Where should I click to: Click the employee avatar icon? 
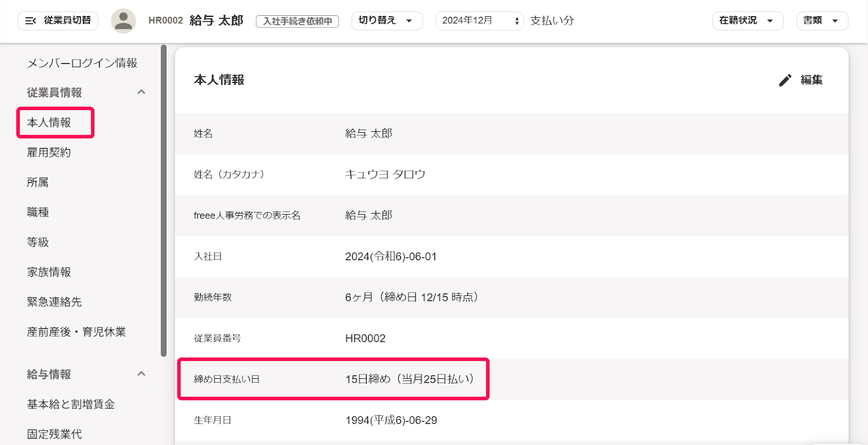124,21
